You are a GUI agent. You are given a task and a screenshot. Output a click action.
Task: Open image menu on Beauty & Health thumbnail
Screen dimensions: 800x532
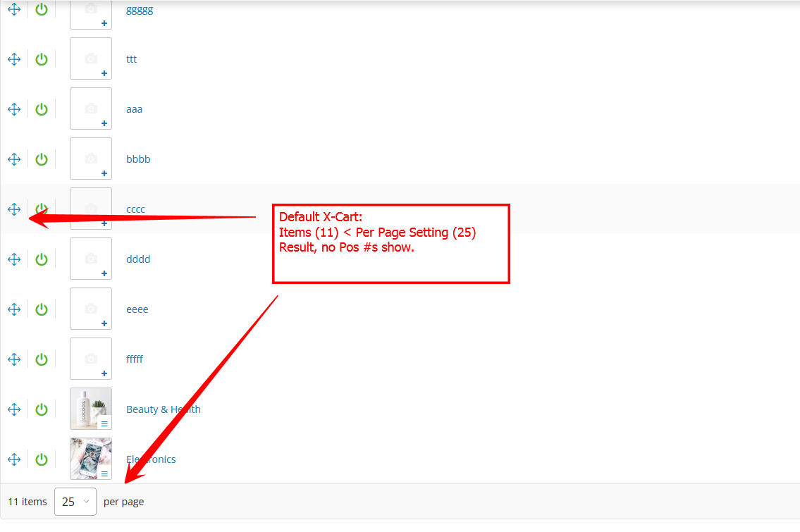tap(104, 423)
